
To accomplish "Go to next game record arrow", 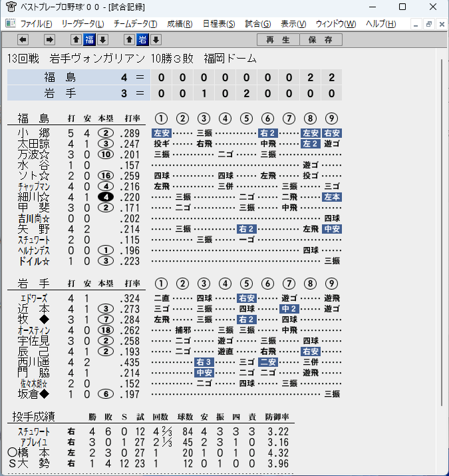I will tap(49, 39).
